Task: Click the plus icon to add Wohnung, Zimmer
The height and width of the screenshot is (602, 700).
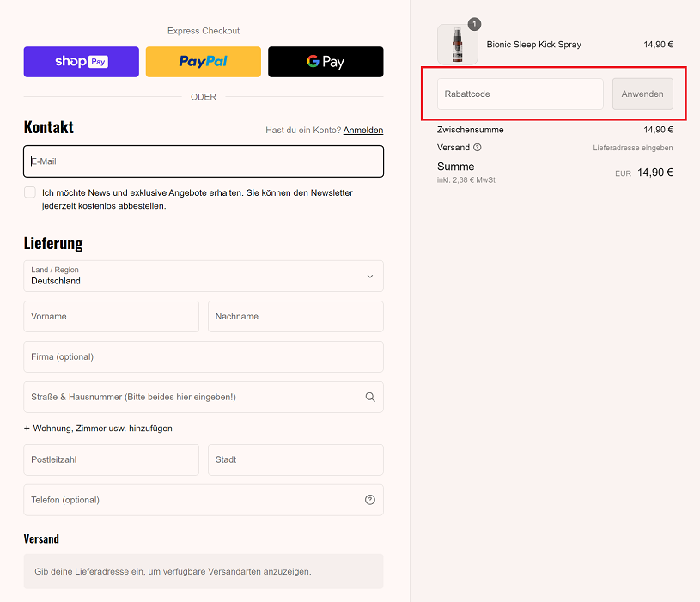Action: [x=27, y=428]
